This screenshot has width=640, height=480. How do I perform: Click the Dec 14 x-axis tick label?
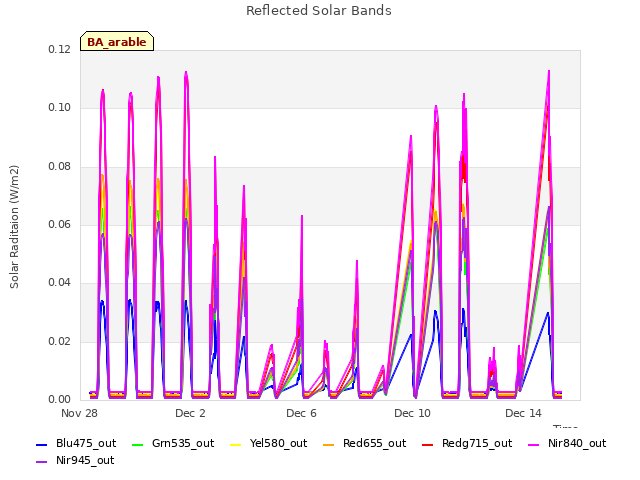pos(523,413)
